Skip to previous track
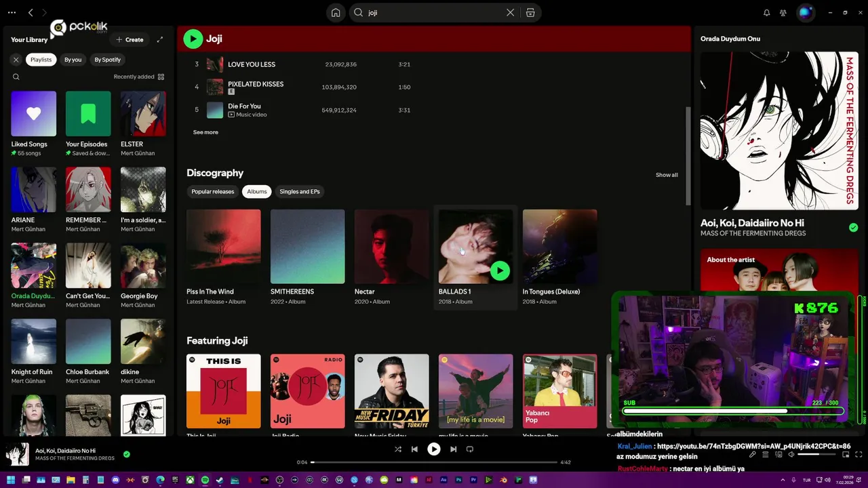868x488 pixels. tap(414, 449)
